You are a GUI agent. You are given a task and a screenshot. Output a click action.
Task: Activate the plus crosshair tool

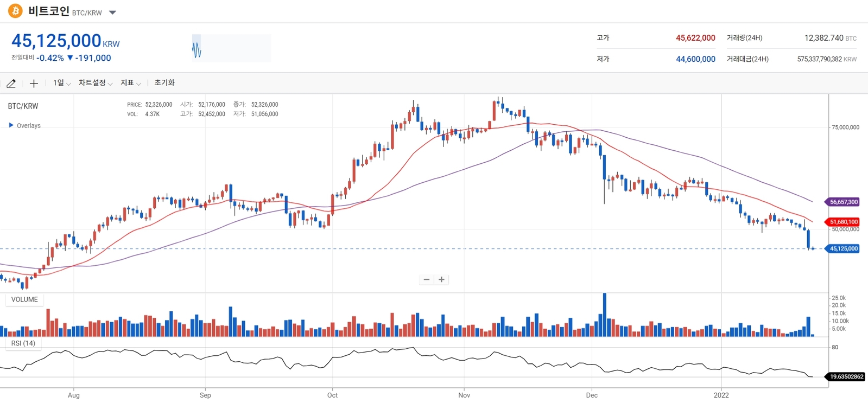coord(34,84)
